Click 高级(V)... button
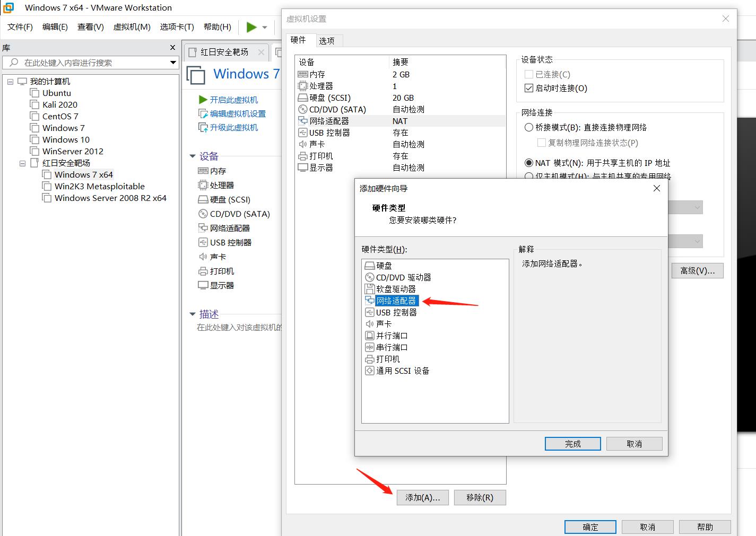The width and height of the screenshot is (756, 536). pos(698,270)
